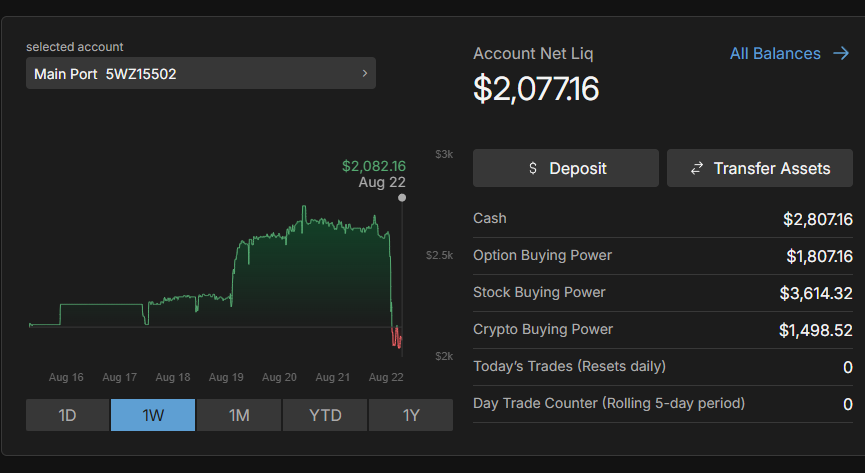Select the Stock Buying Power amount $3,614.32
865x473 pixels.
816,293
